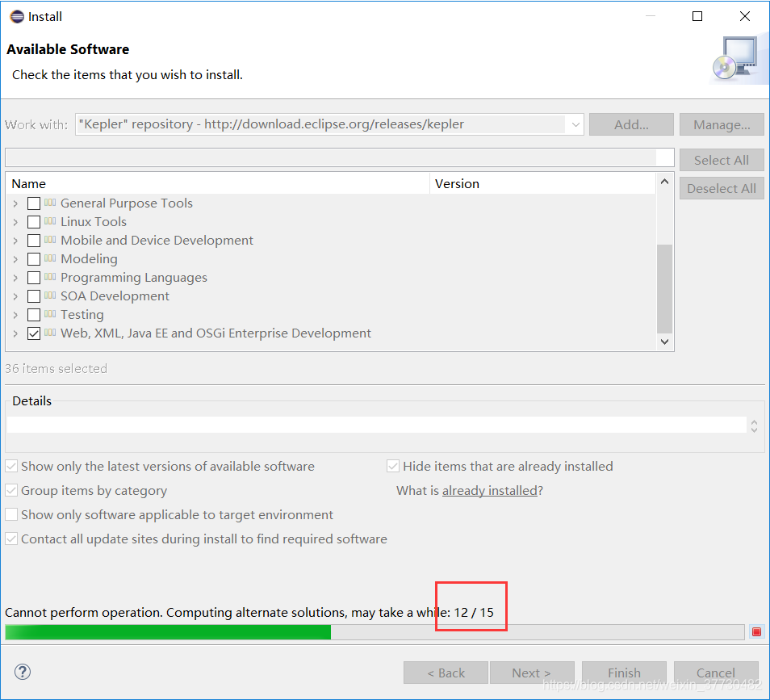
Task: Check the General Purpose Tools checkbox
Action: point(34,203)
